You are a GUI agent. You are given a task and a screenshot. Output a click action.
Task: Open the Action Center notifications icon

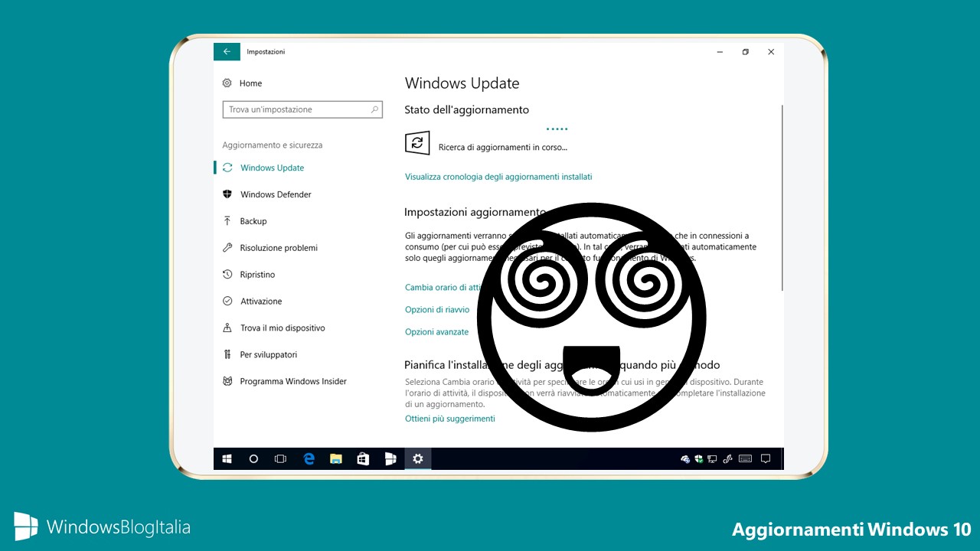(x=765, y=459)
